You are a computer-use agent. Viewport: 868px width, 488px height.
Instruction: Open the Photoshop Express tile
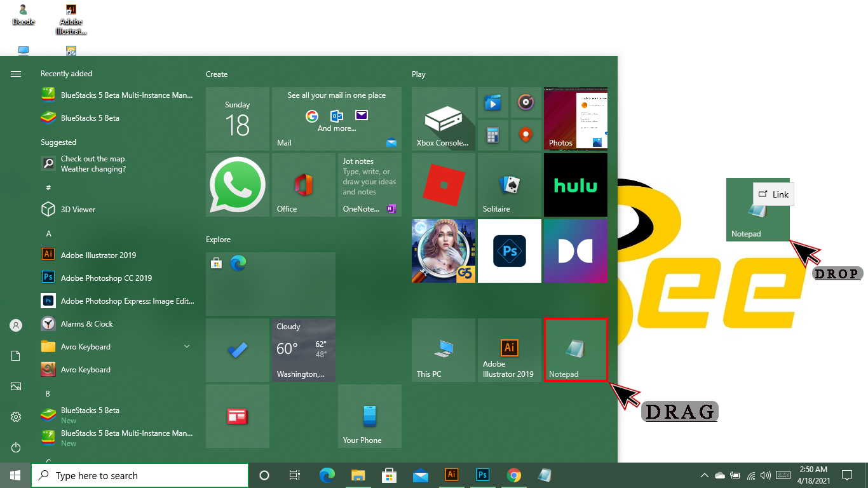tap(509, 251)
